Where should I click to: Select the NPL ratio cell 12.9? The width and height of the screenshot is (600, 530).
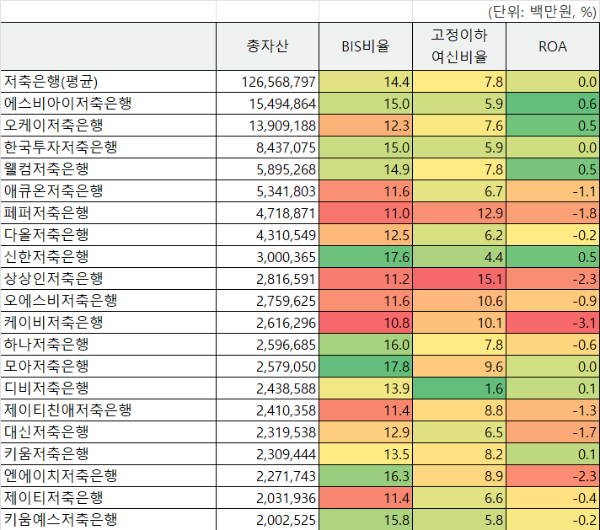coord(459,212)
